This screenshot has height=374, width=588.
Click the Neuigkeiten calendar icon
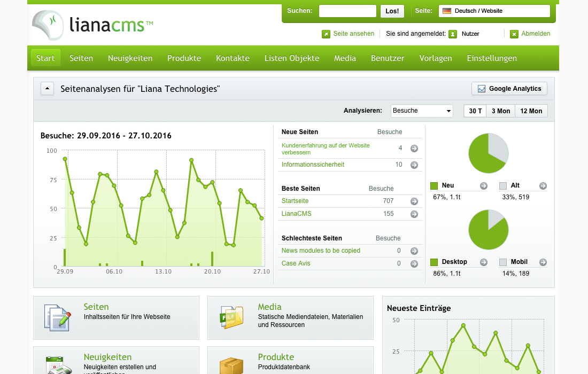pos(58,365)
